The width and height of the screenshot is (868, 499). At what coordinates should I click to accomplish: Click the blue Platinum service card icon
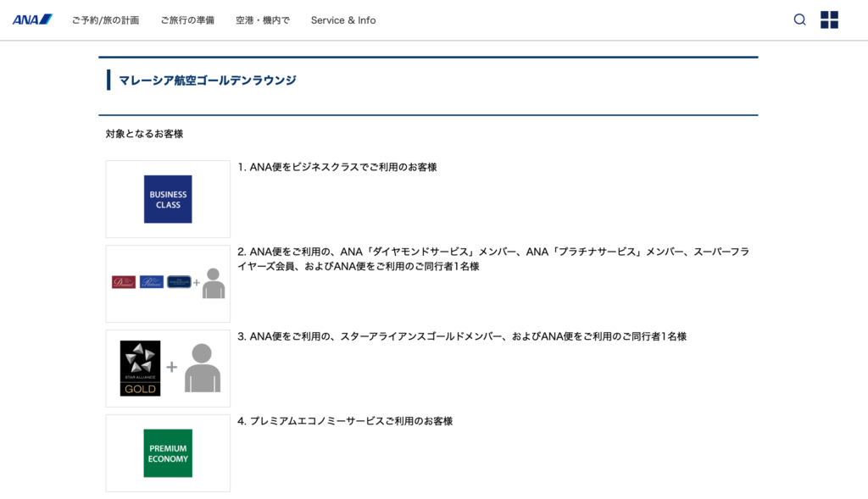[152, 282]
